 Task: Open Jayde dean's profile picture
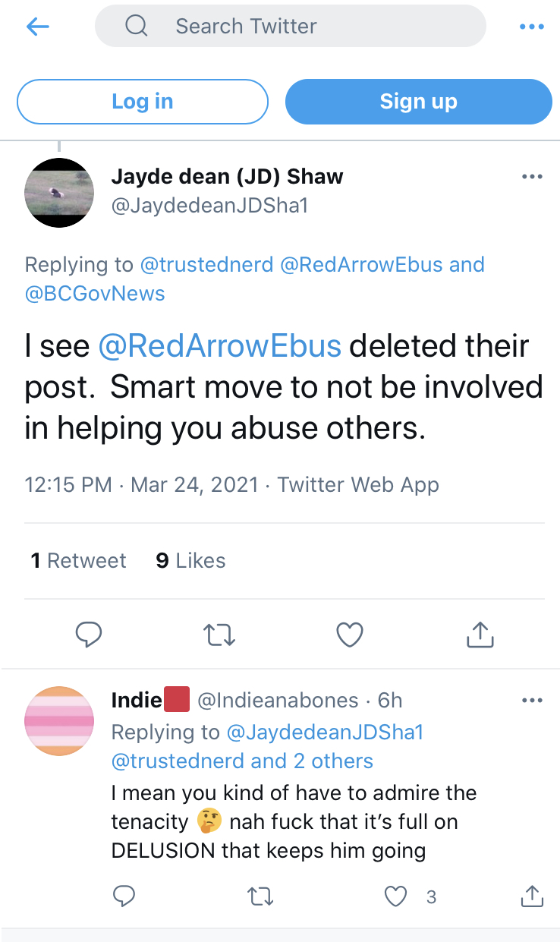(59, 193)
